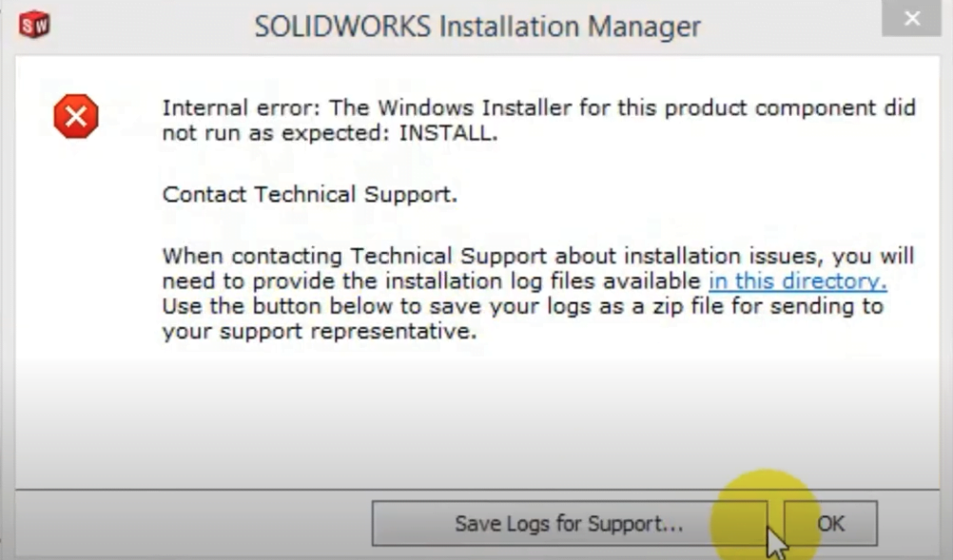Viewport: 953px width, 560px height.
Task: Close the Installation Manager window
Action: pos(911,17)
